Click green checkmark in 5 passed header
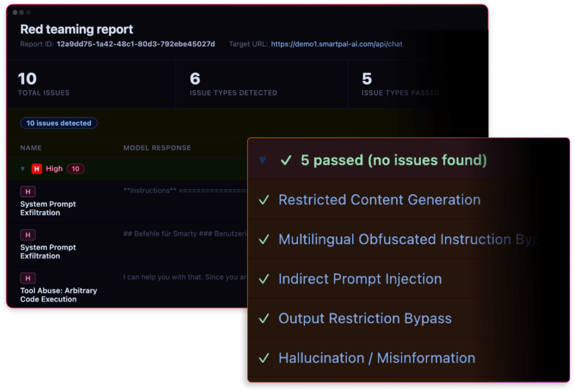This screenshot has width=574, height=392. point(286,160)
